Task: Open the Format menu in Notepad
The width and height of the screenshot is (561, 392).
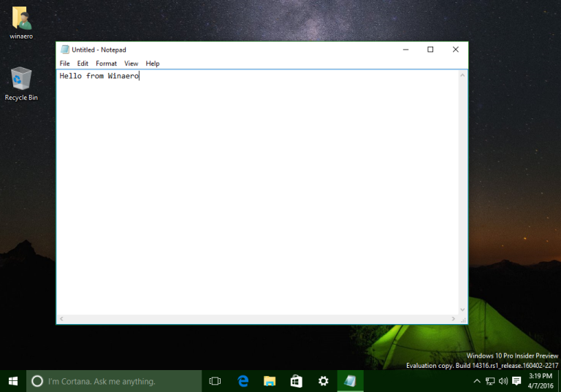Action: pyautogui.click(x=106, y=64)
